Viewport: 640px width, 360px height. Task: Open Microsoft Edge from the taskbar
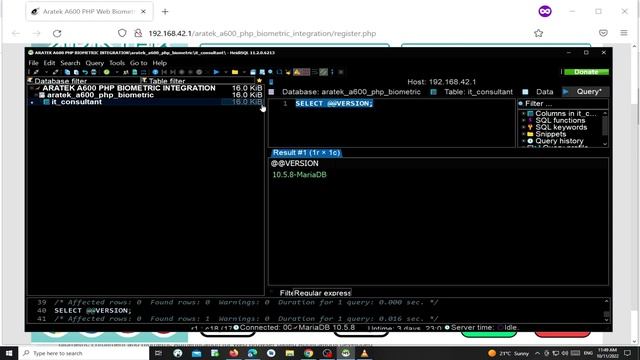click(252, 353)
